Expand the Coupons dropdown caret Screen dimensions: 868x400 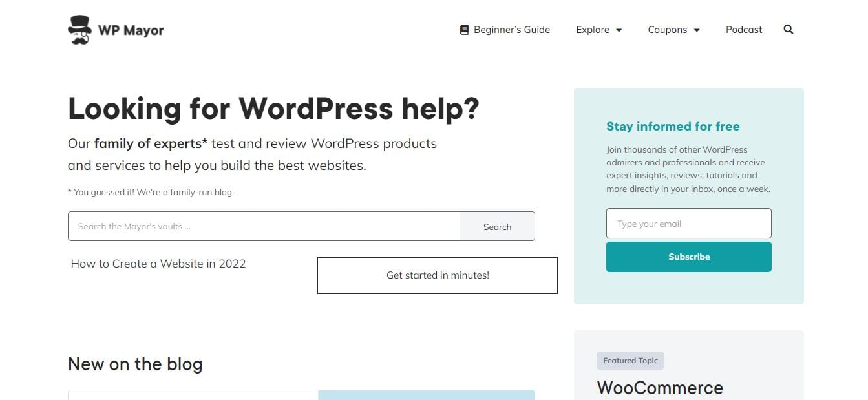click(697, 30)
